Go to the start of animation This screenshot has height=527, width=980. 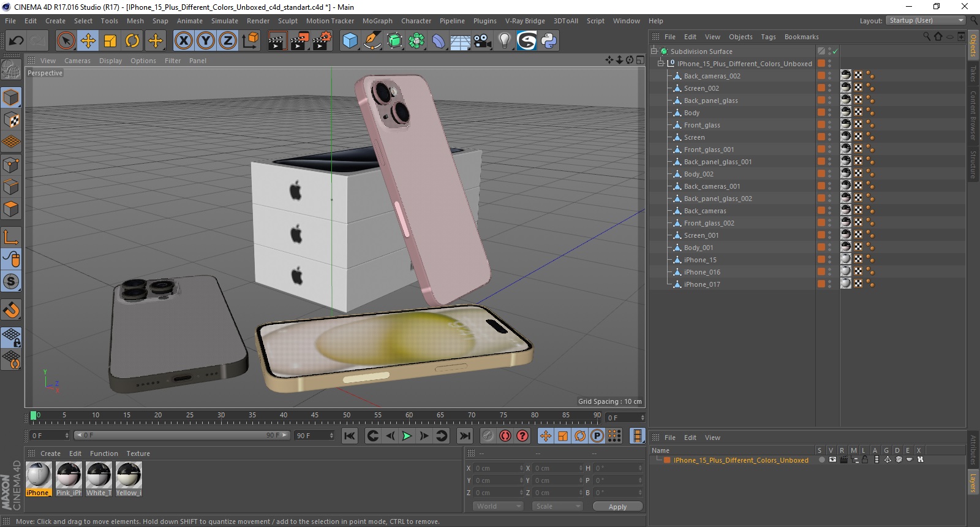pos(349,436)
